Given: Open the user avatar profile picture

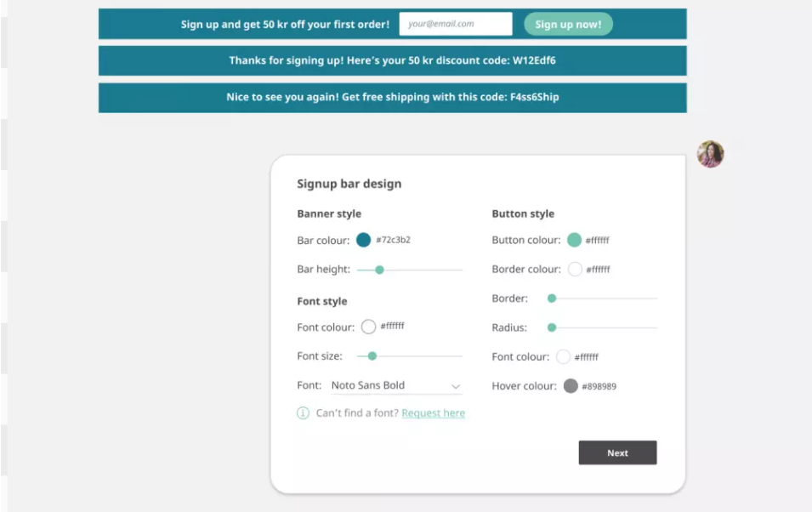Looking at the screenshot, I should 710,154.
